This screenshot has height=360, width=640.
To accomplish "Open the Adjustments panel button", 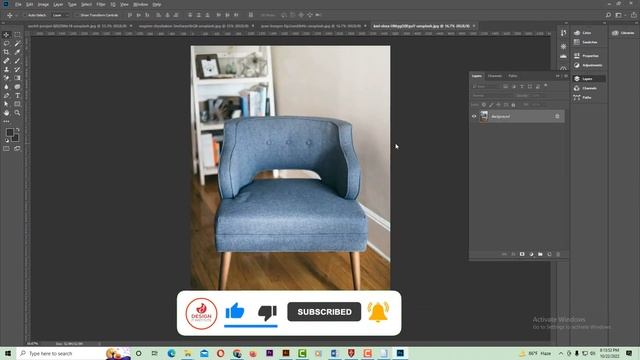I will pyautogui.click(x=588, y=65).
